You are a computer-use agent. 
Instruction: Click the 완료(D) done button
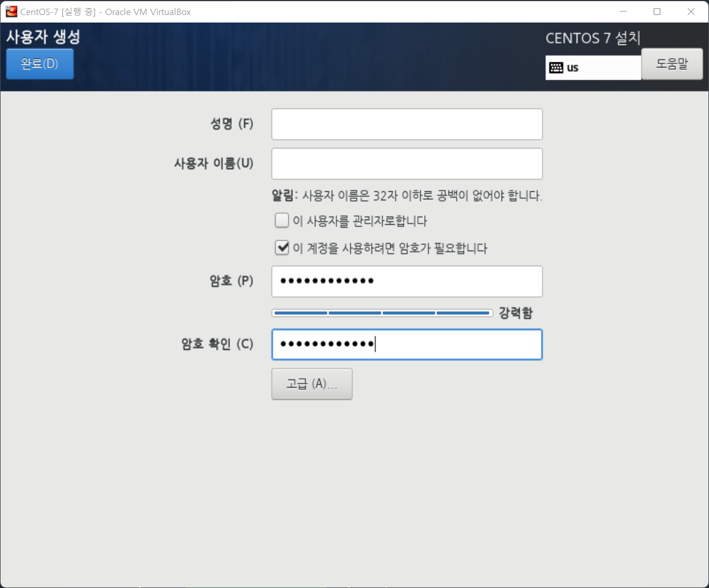40,64
